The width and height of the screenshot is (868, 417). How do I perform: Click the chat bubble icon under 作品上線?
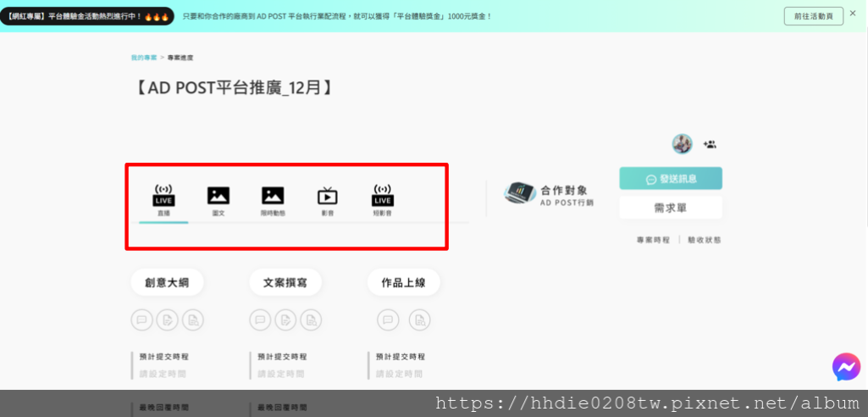click(x=388, y=320)
